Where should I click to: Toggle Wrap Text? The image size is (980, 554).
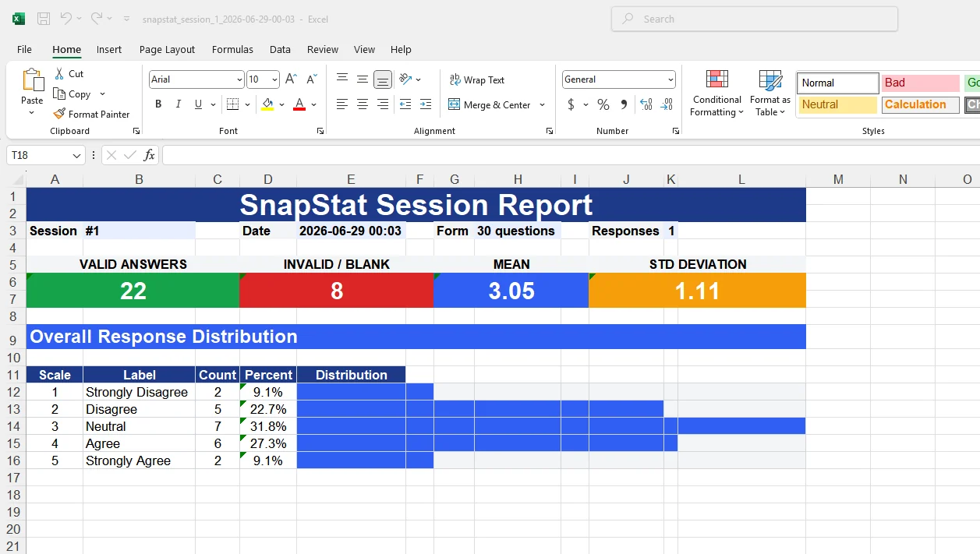(477, 79)
